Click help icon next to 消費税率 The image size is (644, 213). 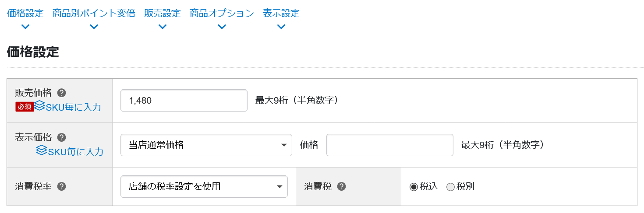point(62,187)
